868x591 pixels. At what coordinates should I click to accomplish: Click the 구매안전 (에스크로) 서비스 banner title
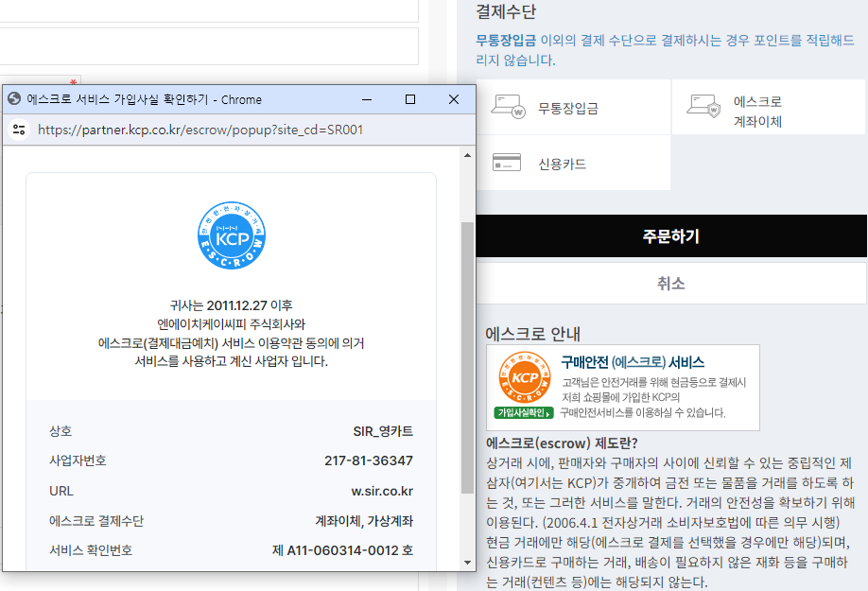coord(633,362)
